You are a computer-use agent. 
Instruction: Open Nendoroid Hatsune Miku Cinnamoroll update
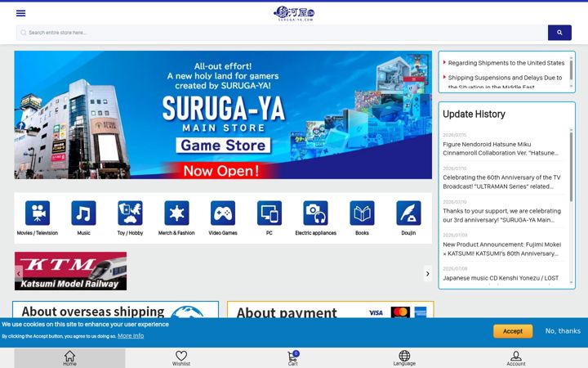click(x=502, y=149)
